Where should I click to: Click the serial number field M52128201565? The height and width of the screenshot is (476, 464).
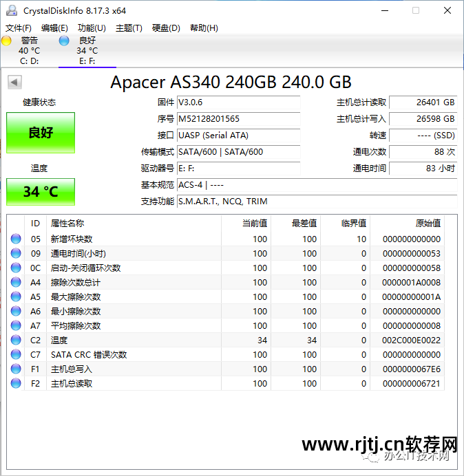click(238, 119)
